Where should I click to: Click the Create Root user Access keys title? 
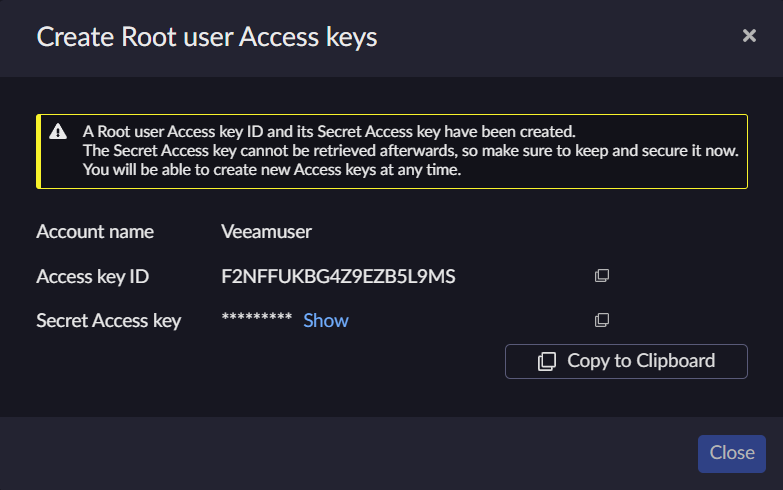[207, 37]
